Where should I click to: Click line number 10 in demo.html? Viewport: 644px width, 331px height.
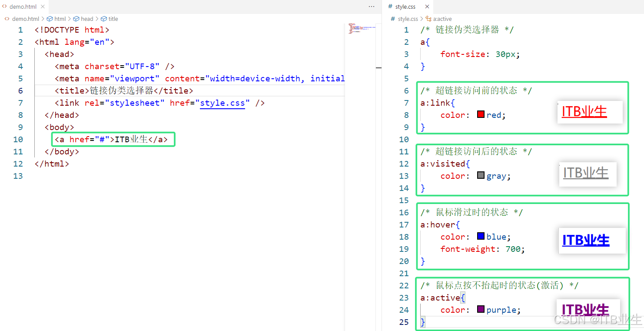[x=18, y=140]
